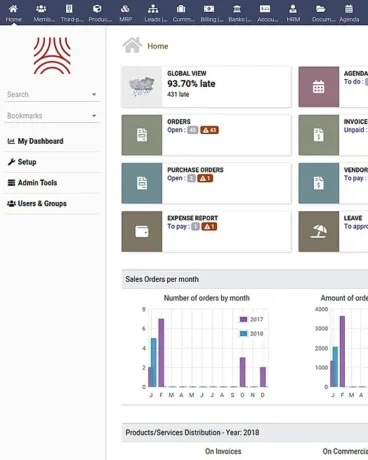This screenshot has width=368, height=460.
Task: Click the Leave beach umbrella icon
Action: (x=319, y=231)
